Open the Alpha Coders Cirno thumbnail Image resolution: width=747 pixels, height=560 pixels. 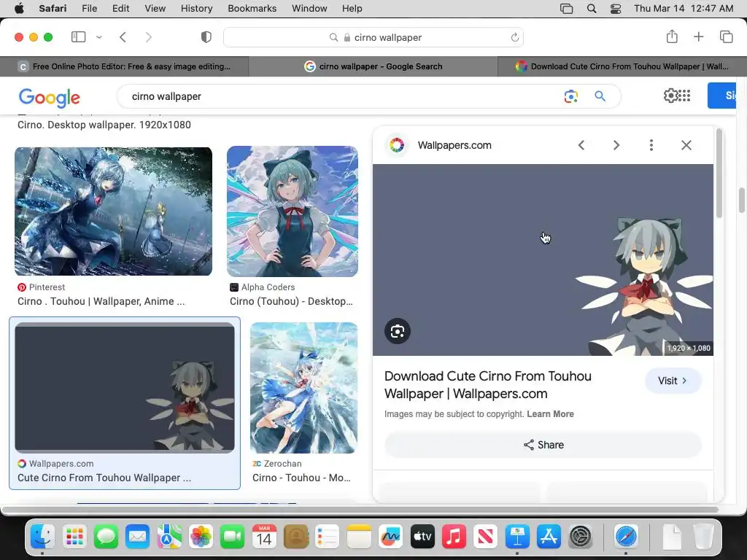coord(293,211)
